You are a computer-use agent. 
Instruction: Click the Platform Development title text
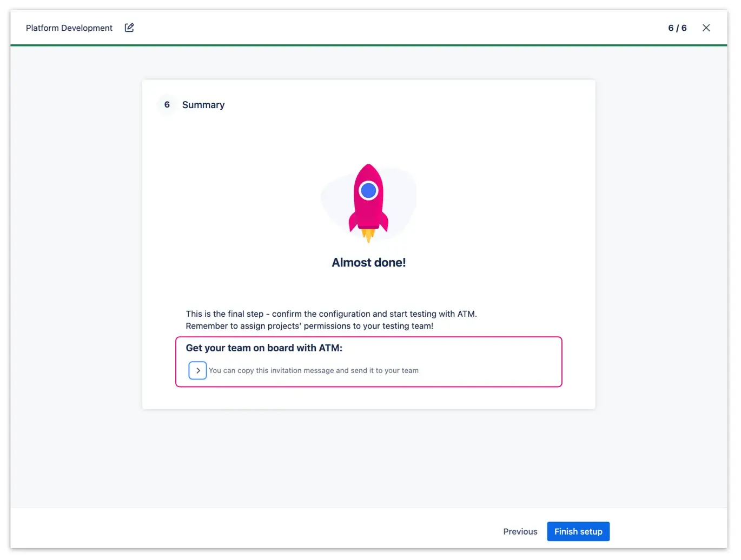click(69, 28)
